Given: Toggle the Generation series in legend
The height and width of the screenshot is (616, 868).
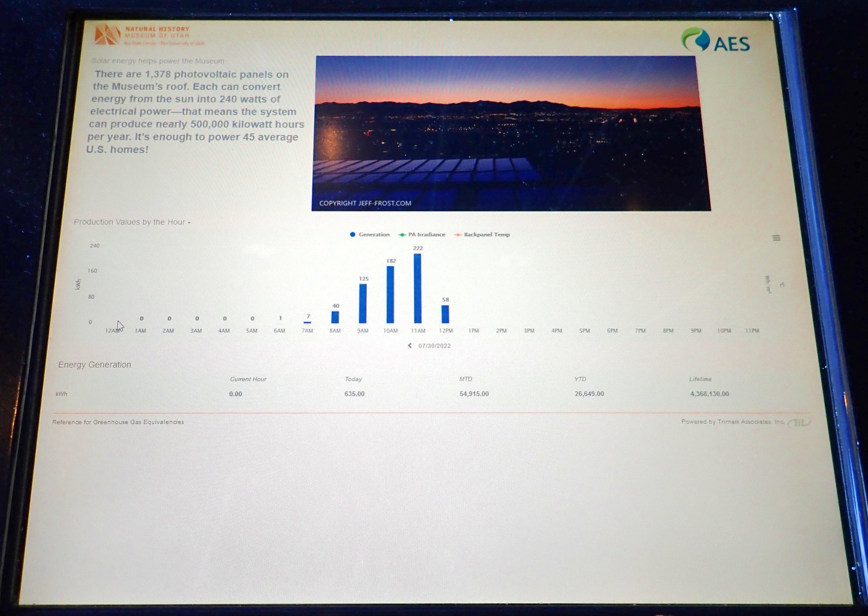Looking at the screenshot, I should pos(369,235).
